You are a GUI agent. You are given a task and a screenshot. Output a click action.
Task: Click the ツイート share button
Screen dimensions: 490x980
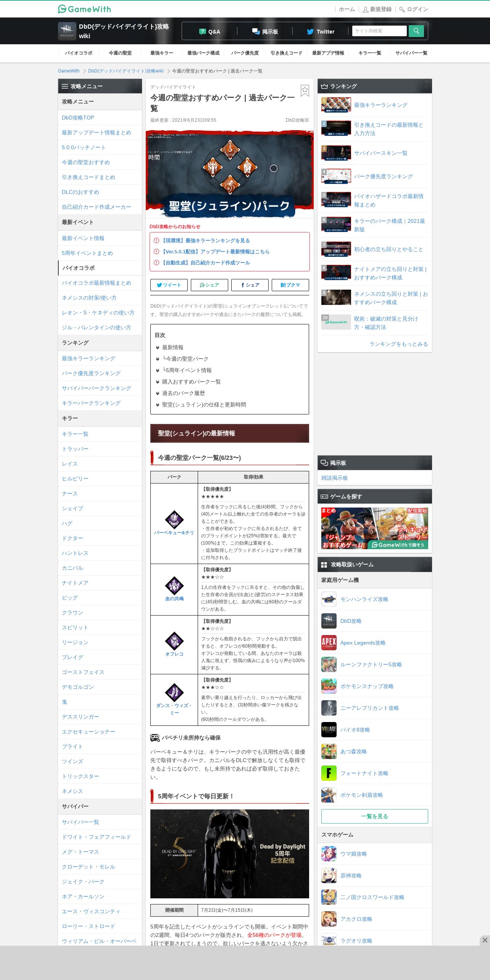click(x=169, y=285)
